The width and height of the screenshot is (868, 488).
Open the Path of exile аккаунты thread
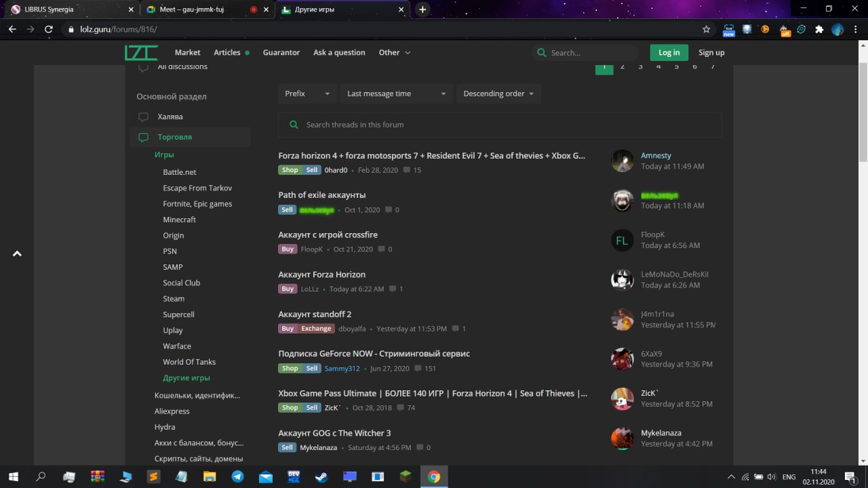coord(322,195)
